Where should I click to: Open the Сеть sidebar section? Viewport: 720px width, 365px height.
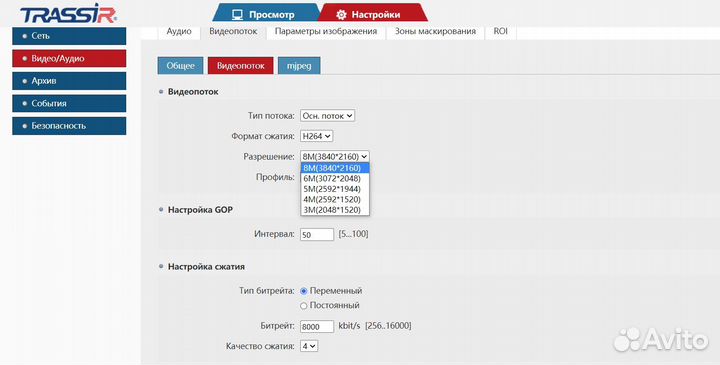tap(69, 36)
